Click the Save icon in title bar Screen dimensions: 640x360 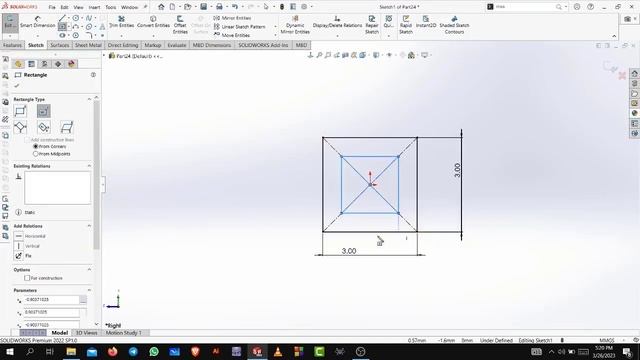[203, 7]
